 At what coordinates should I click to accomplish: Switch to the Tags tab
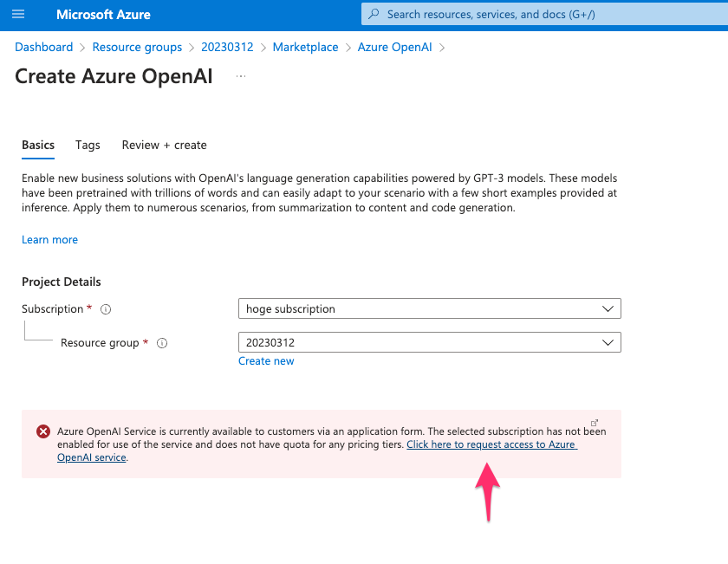[x=88, y=146]
